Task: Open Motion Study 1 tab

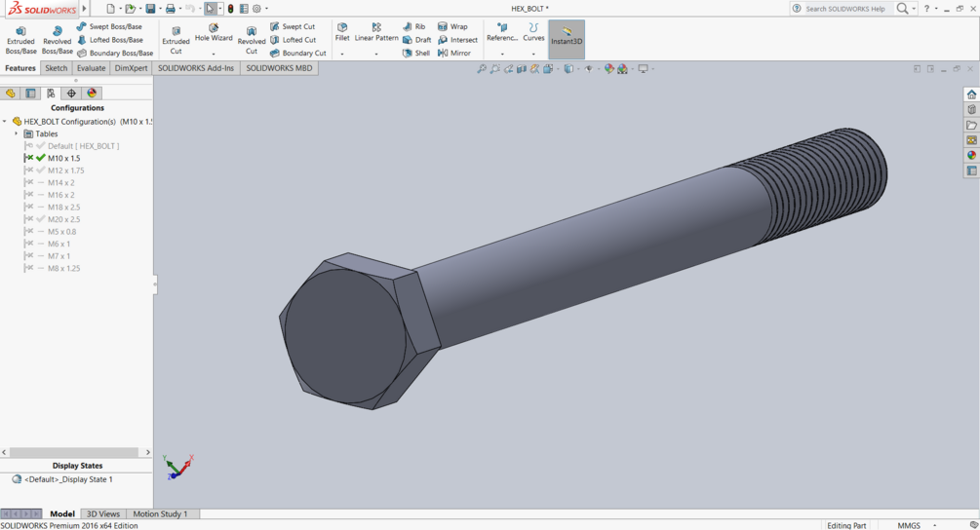Action: (160, 513)
